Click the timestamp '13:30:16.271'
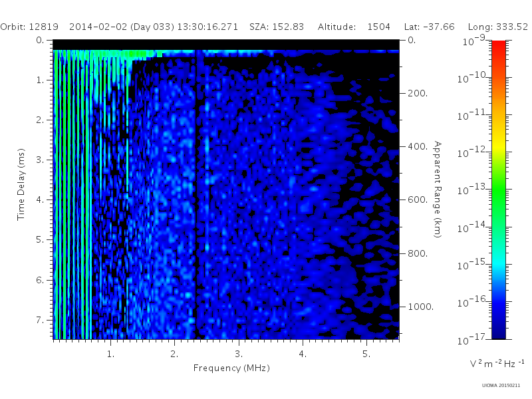 click(x=207, y=27)
